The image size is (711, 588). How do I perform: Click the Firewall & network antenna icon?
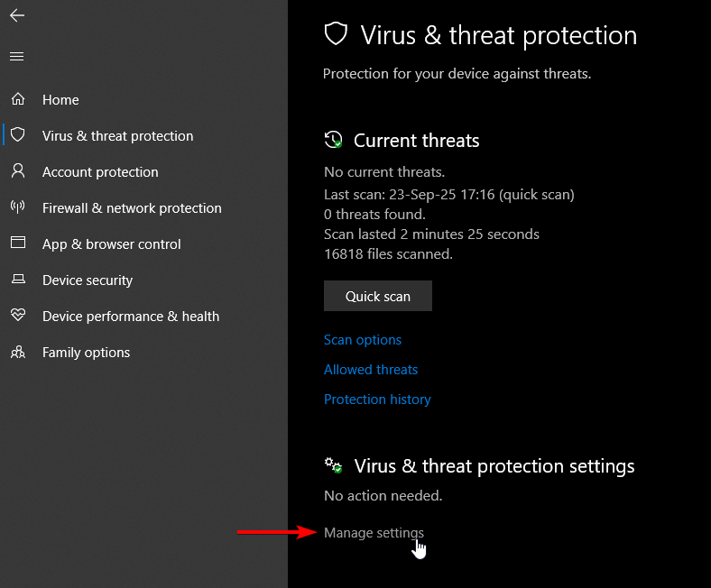point(18,207)
